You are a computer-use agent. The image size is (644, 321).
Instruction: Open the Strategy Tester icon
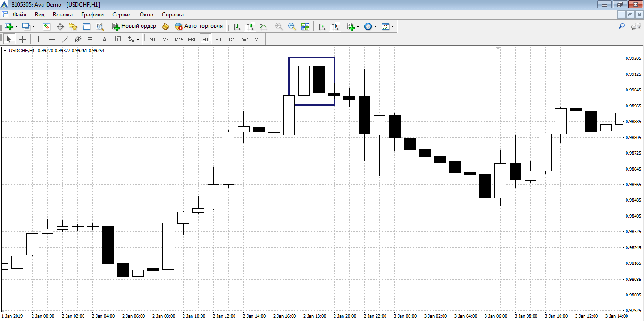[x=100, y=26]
